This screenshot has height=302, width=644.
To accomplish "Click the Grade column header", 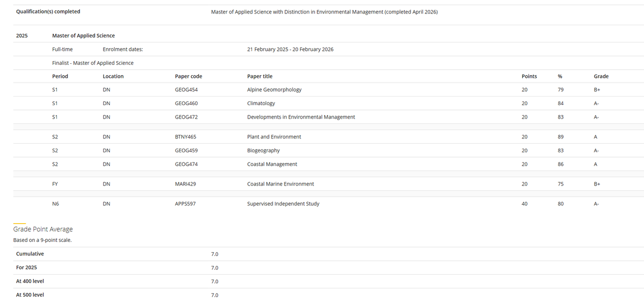I will click(601, 76).
